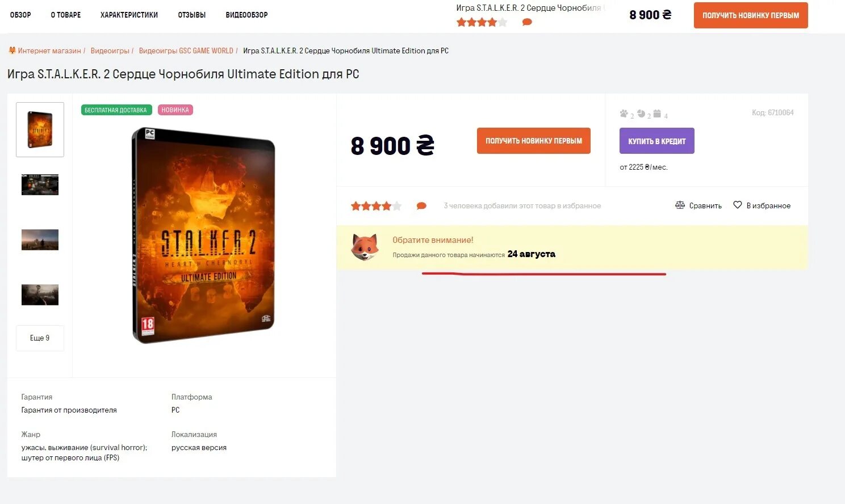Click the calendar icon near product code
The image size is (845, 504).
point(657,114)
